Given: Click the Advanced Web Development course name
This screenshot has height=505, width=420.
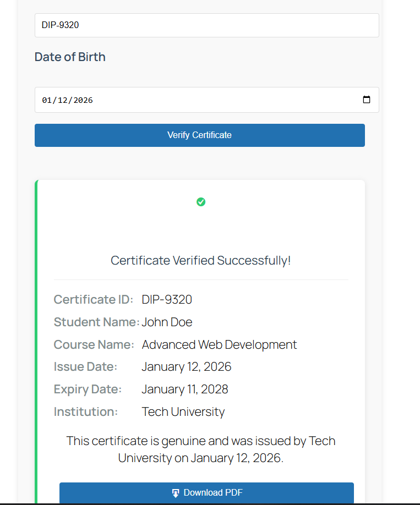Looking at the screenshot, I should click(x=219, y=344).
